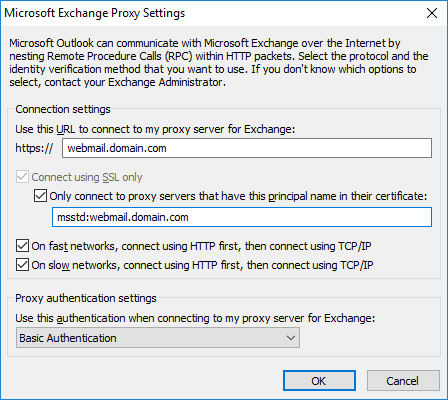Image resolution: width=448 pixels, height=400 pixels.
Task: Focus the proxy server URL field webmail.domain.com
Action: click(x=247, y=148)
